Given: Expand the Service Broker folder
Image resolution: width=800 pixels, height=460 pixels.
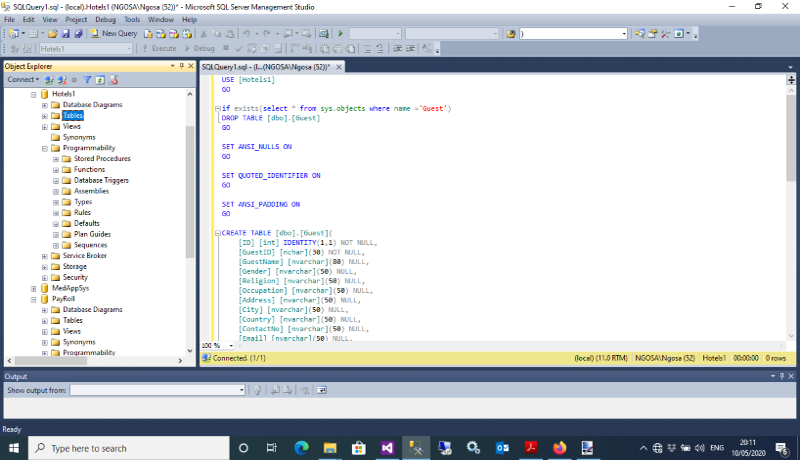Looking at the screenshot, I should (x=44, y=256).
